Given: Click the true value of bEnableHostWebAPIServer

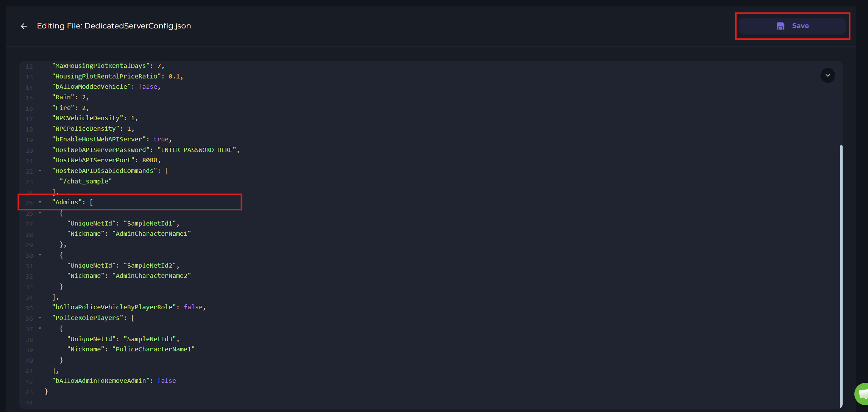Looking at the screenshot, I should click(x=161, y=139).
